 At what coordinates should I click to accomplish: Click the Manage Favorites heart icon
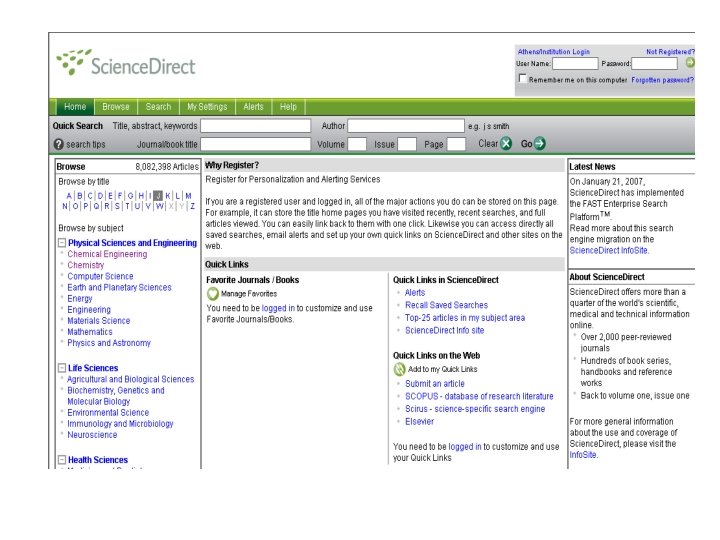coord(213,293)
